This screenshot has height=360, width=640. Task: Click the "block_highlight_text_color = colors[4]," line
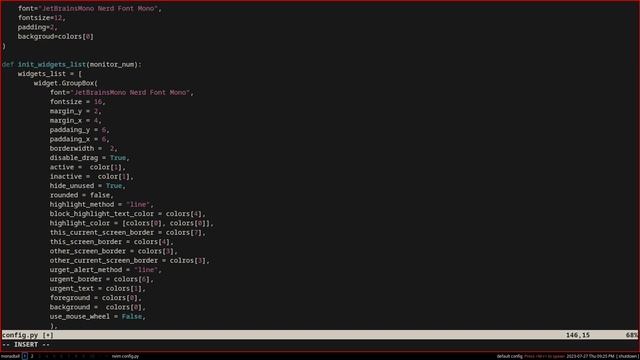pyautogui.click(x=128, y=214)
